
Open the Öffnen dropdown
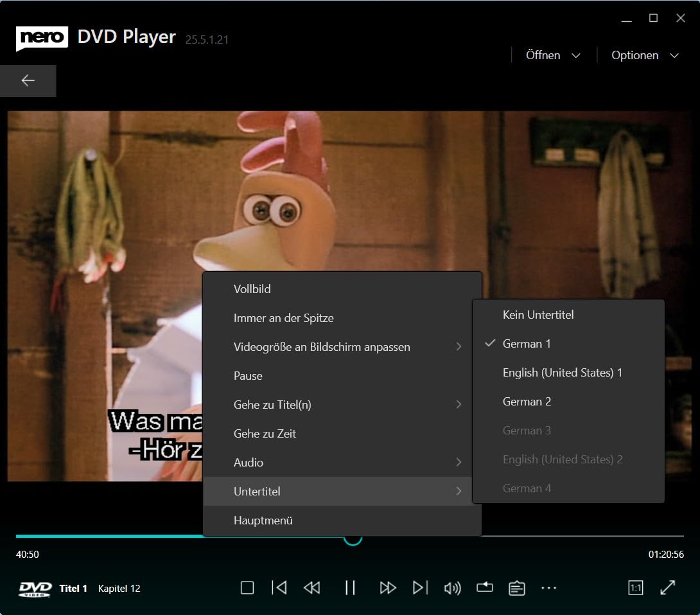coord(553,55)
